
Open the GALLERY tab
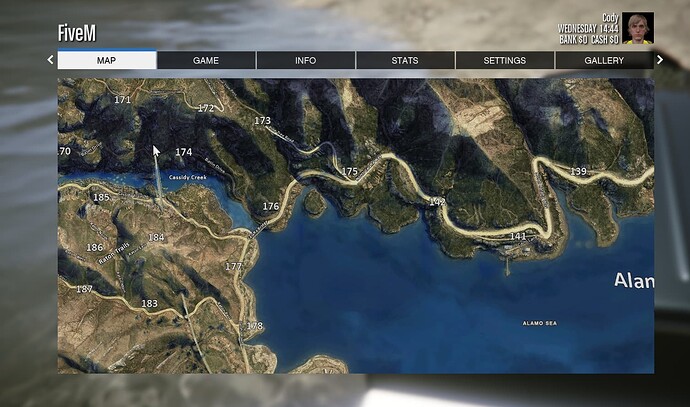tap(604, 60)
